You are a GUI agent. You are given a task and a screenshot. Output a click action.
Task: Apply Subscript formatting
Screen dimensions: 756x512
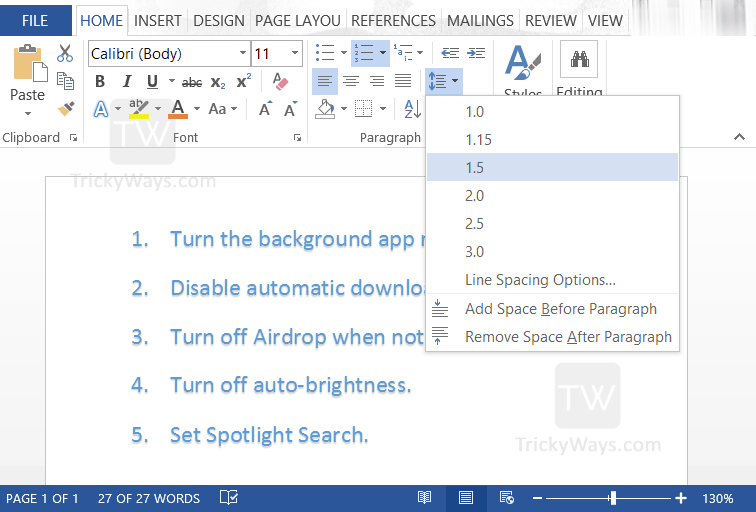pyautogui.click(x=218, y=82)
